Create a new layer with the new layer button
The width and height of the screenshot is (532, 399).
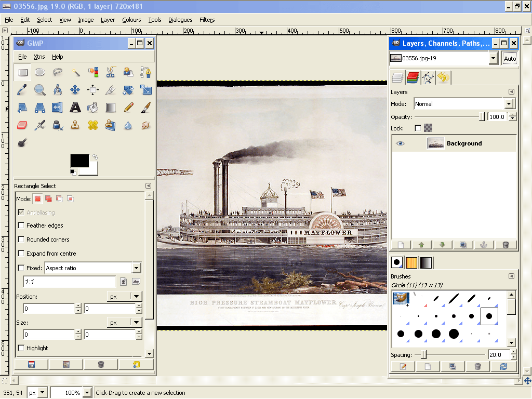(400, 245)
